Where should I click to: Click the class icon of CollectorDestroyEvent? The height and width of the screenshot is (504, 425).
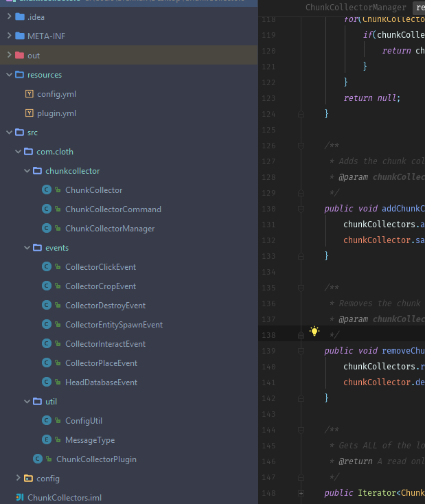[47, 305]
